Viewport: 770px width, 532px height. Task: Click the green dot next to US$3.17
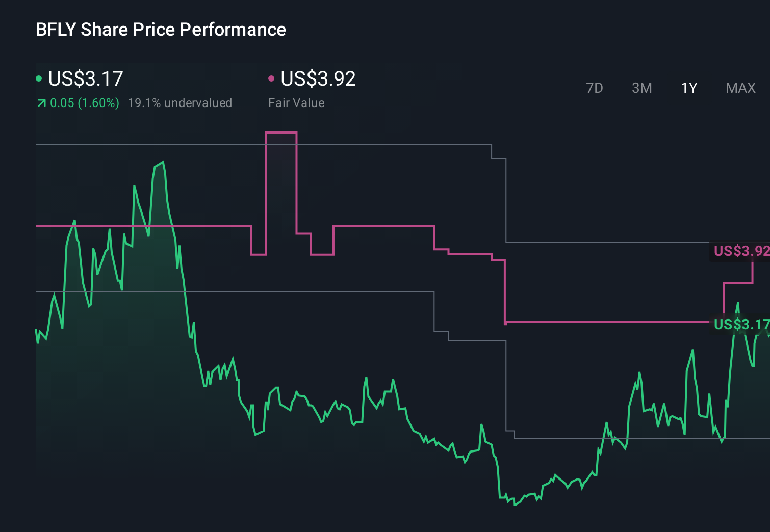tap(39, 78)
